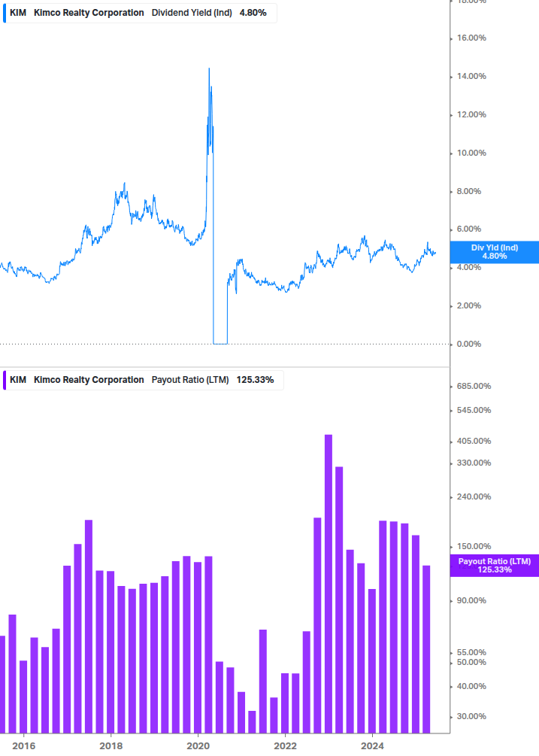The width and height of the screenshot is (539, 756).
Task: Click the 16.00% y-axis label
Action: tap(471, 38)
